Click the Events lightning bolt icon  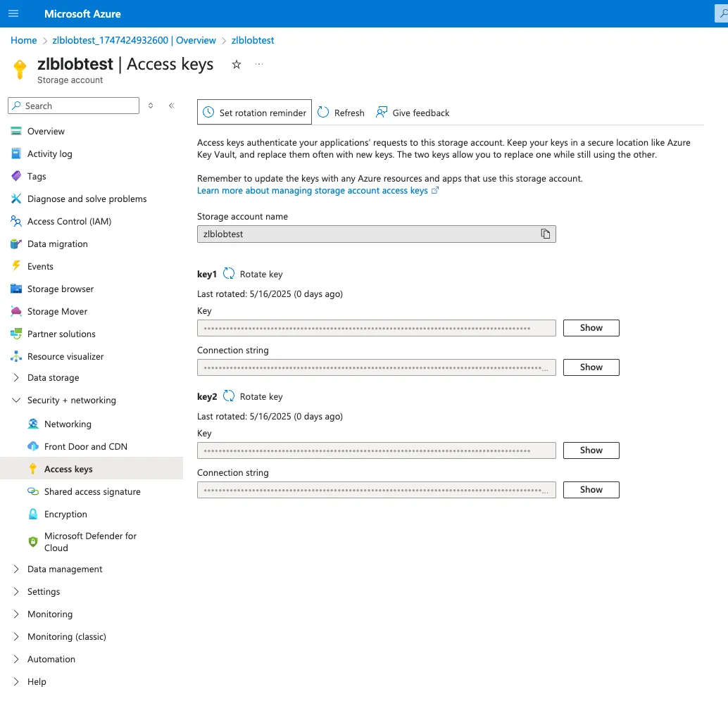(16, 266)
